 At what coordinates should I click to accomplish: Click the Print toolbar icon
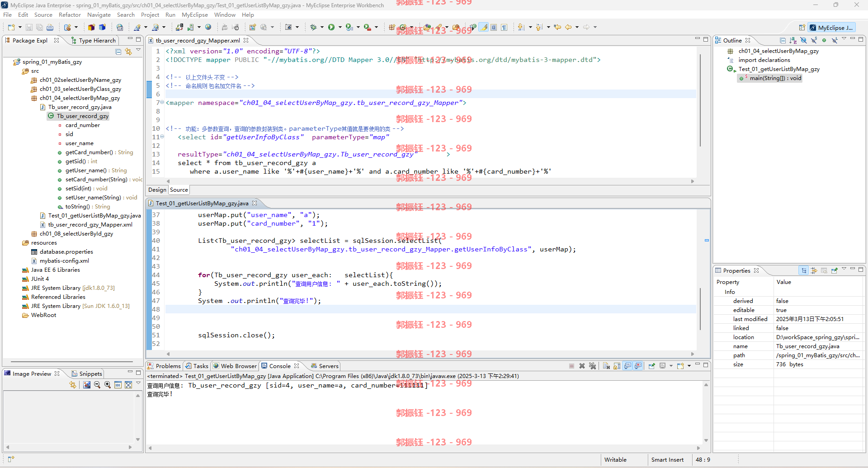(x=50, y=27)
